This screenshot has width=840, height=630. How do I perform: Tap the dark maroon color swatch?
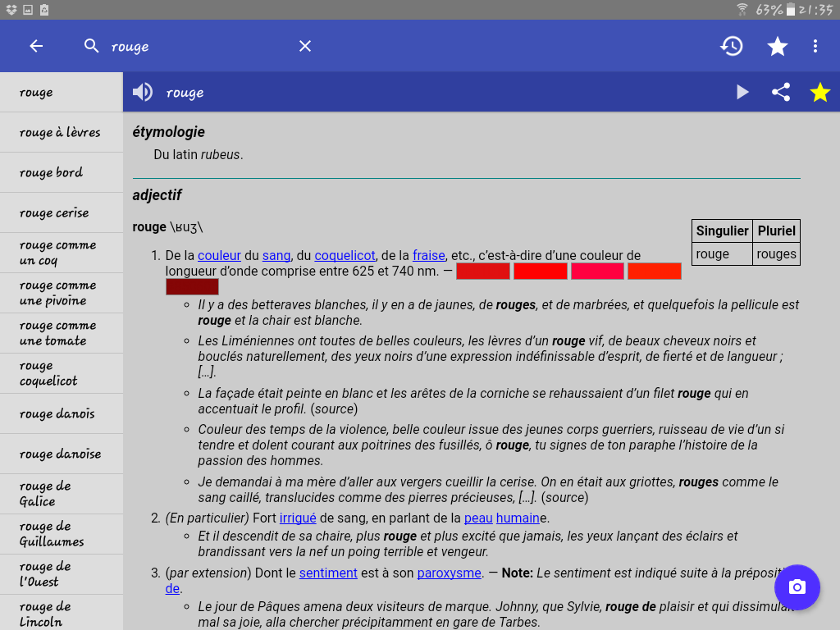pos(192,286)
